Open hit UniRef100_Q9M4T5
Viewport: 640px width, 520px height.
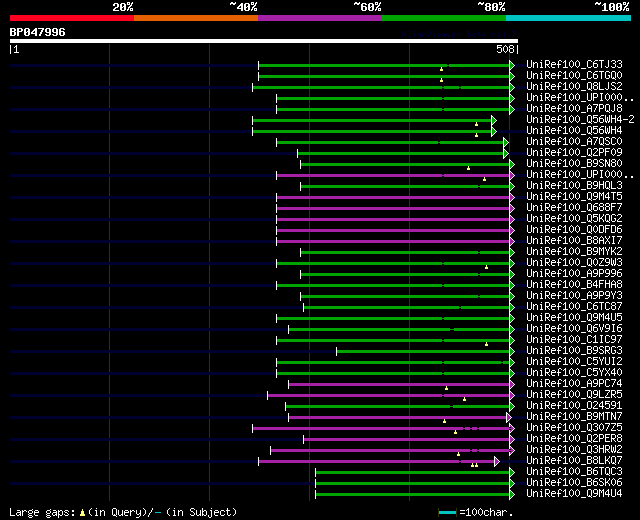(574, 196)
